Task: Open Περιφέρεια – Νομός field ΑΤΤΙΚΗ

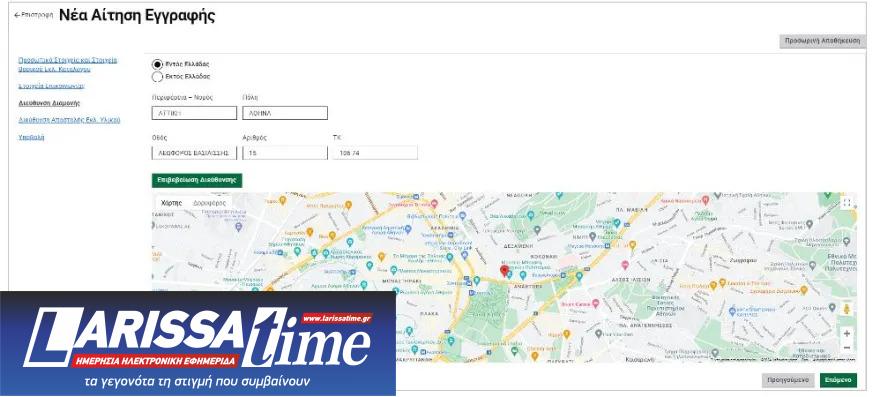Action: (x=194, y=113)
